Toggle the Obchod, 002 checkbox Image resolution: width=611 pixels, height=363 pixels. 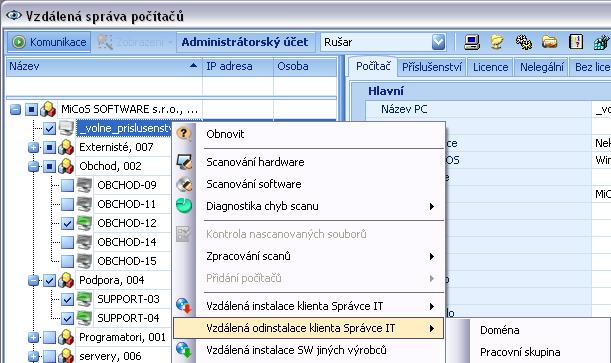[49, 167]
